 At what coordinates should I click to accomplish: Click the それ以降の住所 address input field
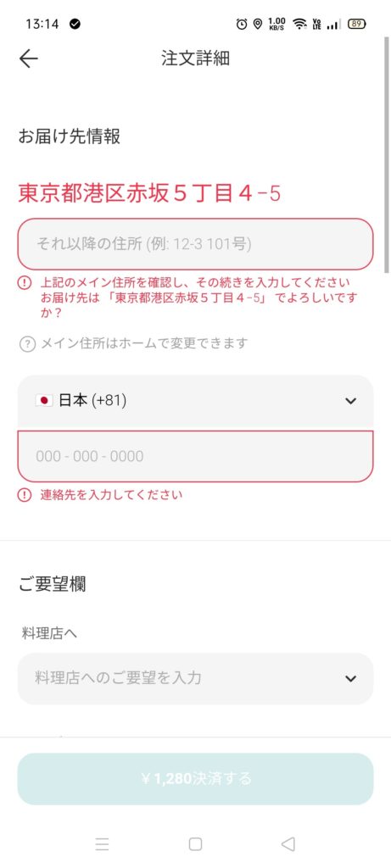(195, 244)
